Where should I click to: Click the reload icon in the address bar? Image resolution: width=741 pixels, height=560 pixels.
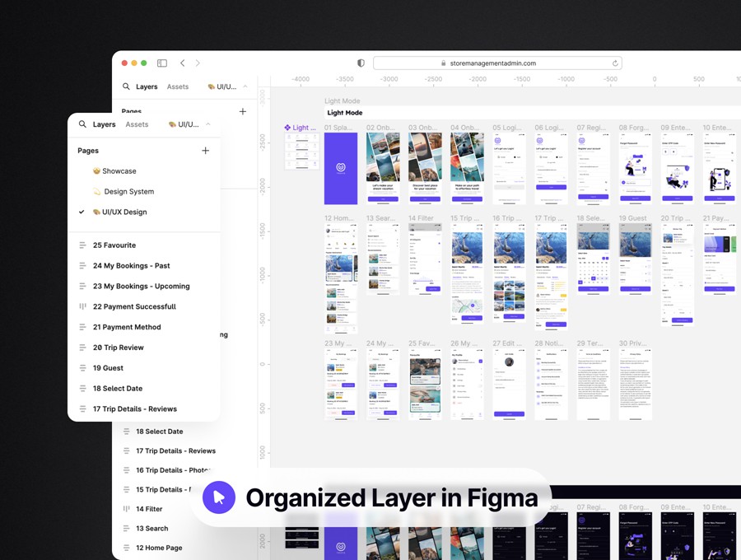pos(614,63)
